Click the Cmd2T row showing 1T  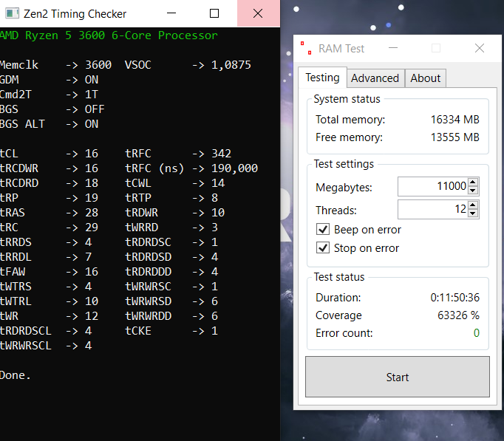coord(50,95)
